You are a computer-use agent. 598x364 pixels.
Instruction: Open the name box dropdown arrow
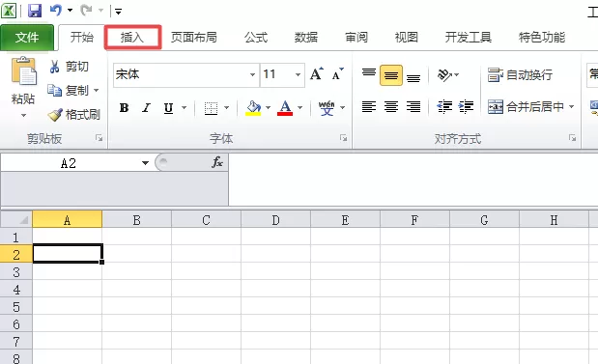pyautogui.click(x=145, y=163)
